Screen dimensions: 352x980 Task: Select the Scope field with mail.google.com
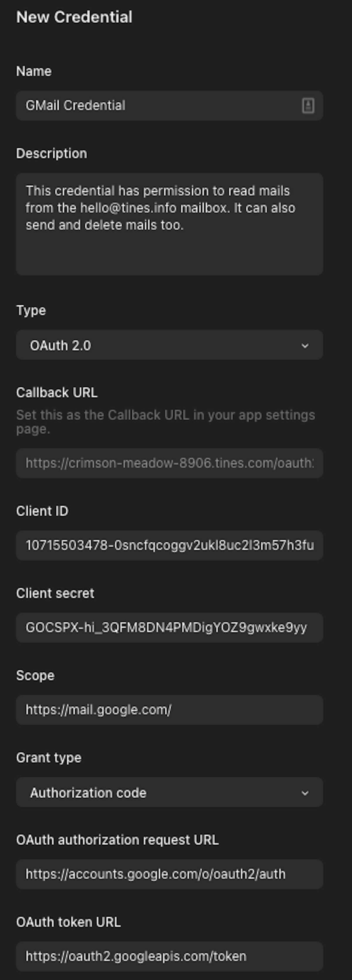pyautogui.click(x=169, y=710)
